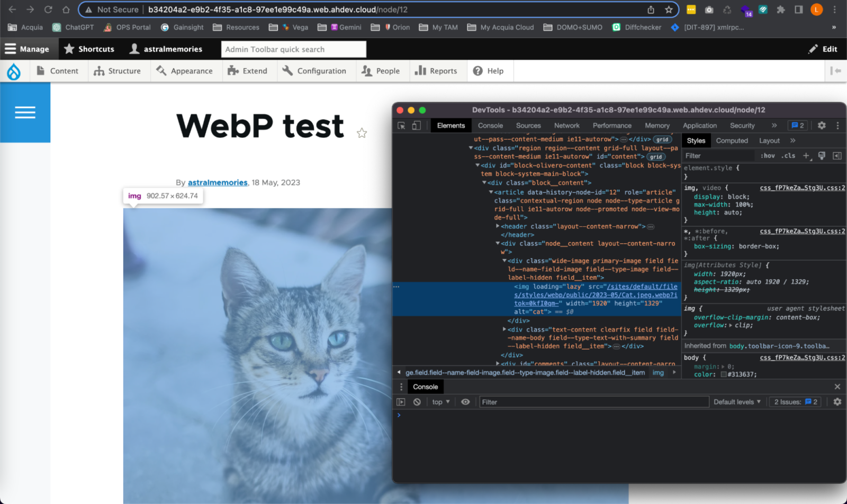Toggle the grid overlay badge on #content
The width and height of the screenshot is (847, 504).
[x=656, y=157]
